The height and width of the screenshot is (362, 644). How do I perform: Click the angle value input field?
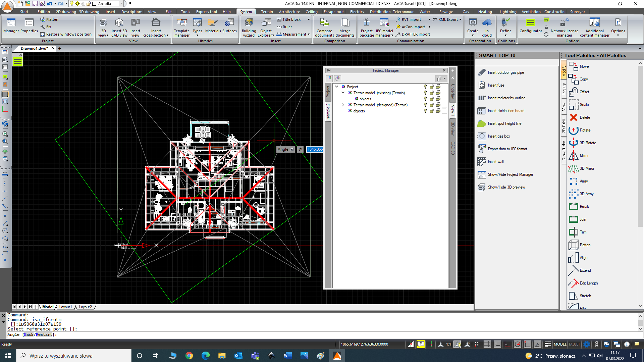point(315,149)
